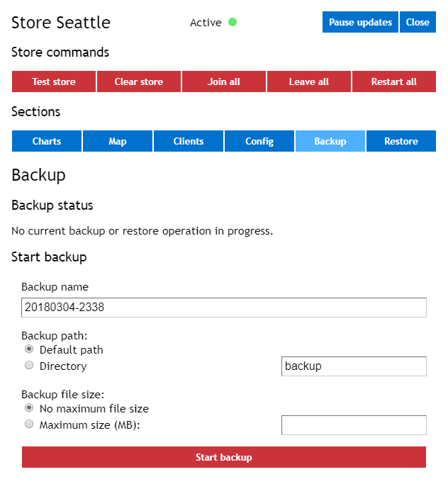Switch to the Map section
The height and width of the screenshot is (484, 448).
point(118,141)
